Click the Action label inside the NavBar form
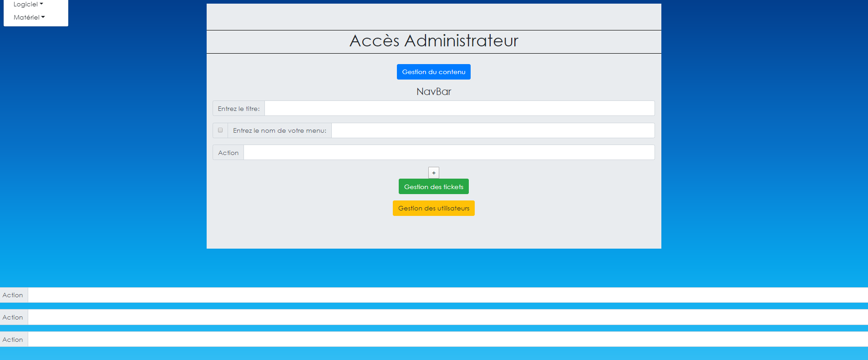 pos(228,153)
